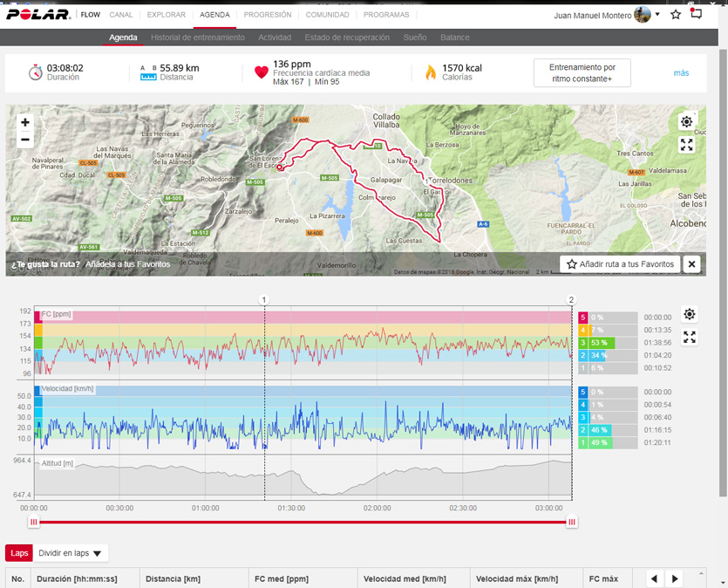
Task: Click the Altitud [m] chart label
Action: [58, 463]
